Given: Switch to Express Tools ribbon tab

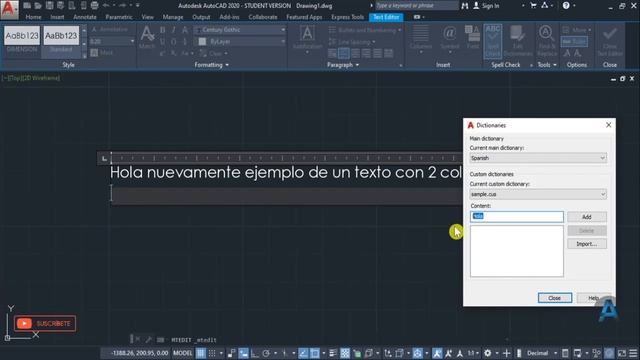Looking at the screenshot, I should pyautogui.click(x=347, y=17).
